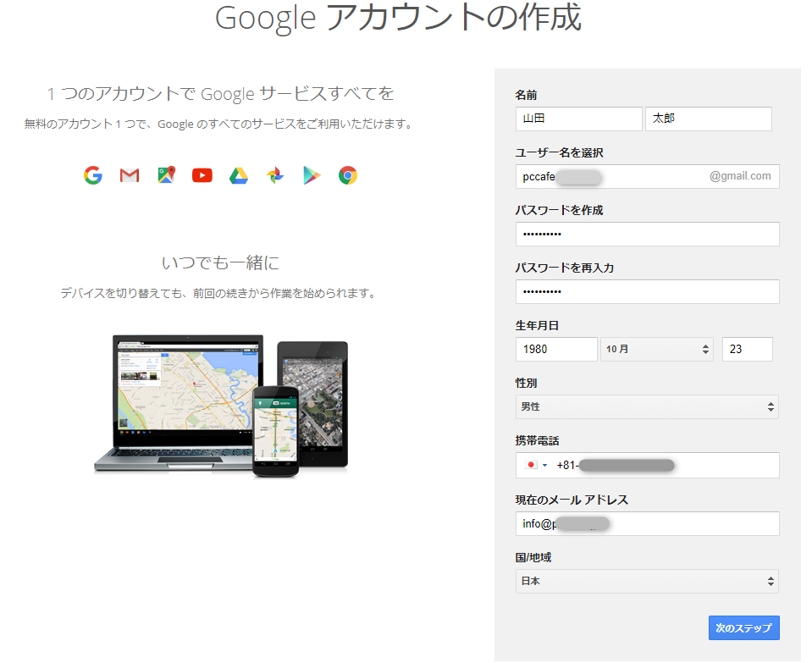Focus the first name field containing 太郎
This screenshot has height=663, width=812.
[709, 119]
